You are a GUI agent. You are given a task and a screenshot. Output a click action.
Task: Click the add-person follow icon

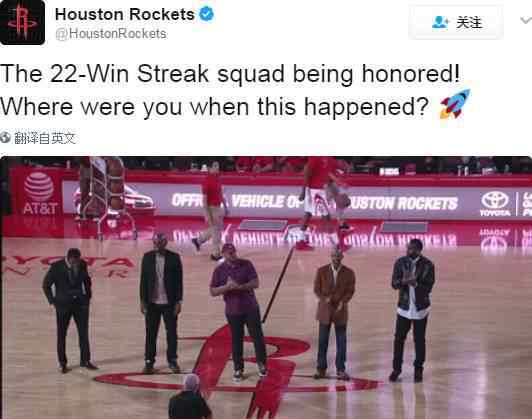440,22
